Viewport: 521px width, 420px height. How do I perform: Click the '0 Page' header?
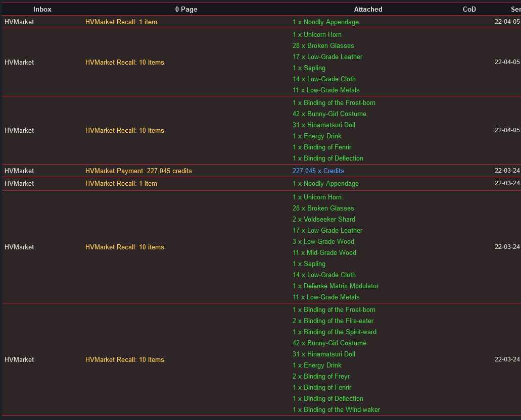click(x=186, y=9)
